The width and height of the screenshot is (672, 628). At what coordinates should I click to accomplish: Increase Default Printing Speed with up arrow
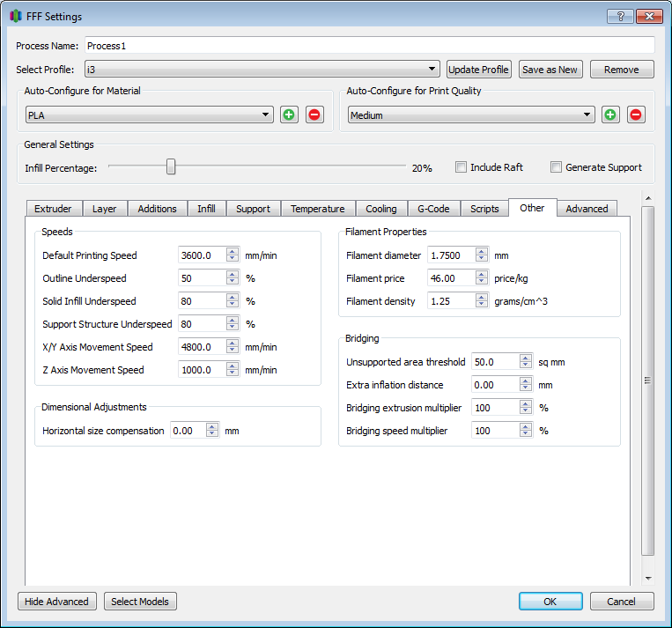point(233,251)
